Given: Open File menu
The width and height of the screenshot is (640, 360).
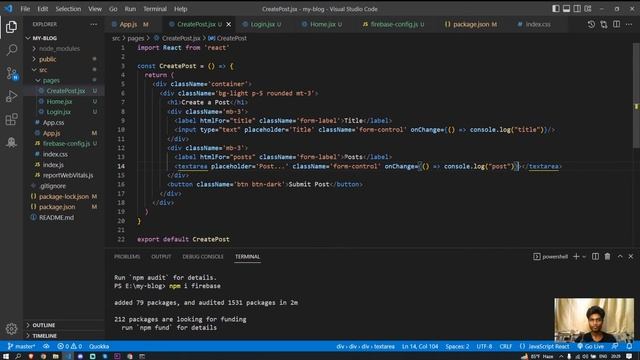Looking at the screenshot, I should point(25,9).
